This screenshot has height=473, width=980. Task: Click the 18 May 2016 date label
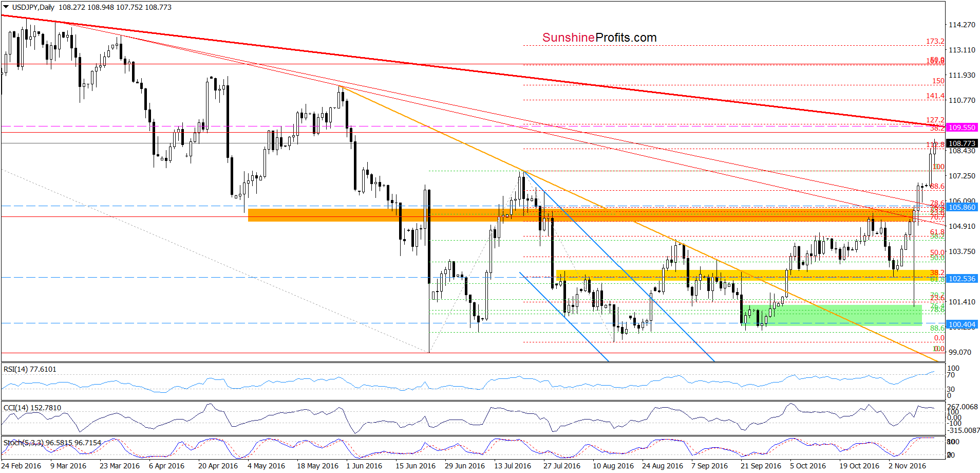coord(317,466)
